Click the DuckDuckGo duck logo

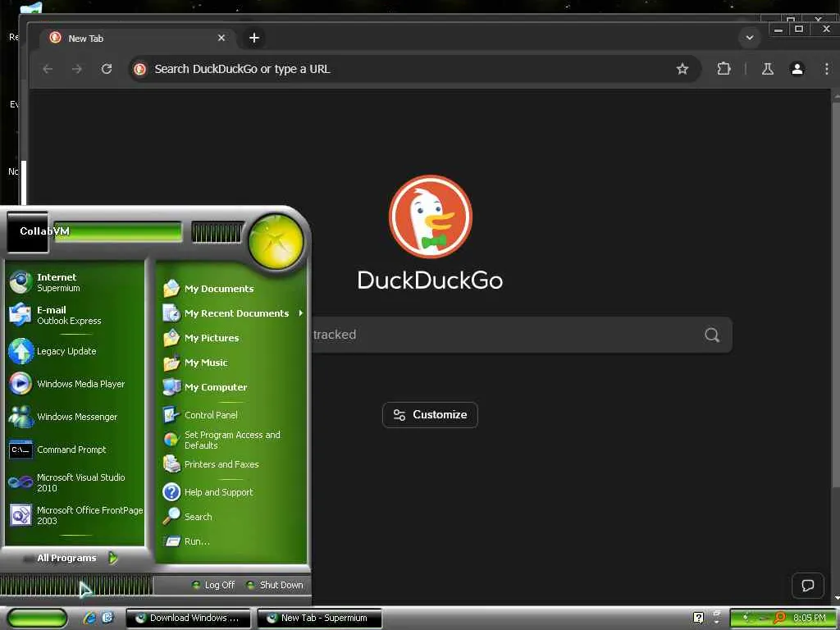pos(430,217)
